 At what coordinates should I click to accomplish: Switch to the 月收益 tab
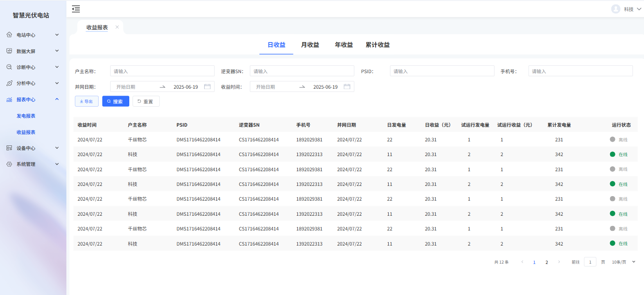310,45
